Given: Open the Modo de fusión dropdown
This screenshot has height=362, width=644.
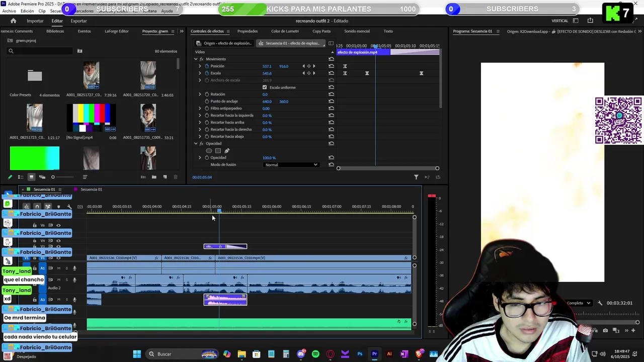Looking at the screenshot, I should pos(291,164).
